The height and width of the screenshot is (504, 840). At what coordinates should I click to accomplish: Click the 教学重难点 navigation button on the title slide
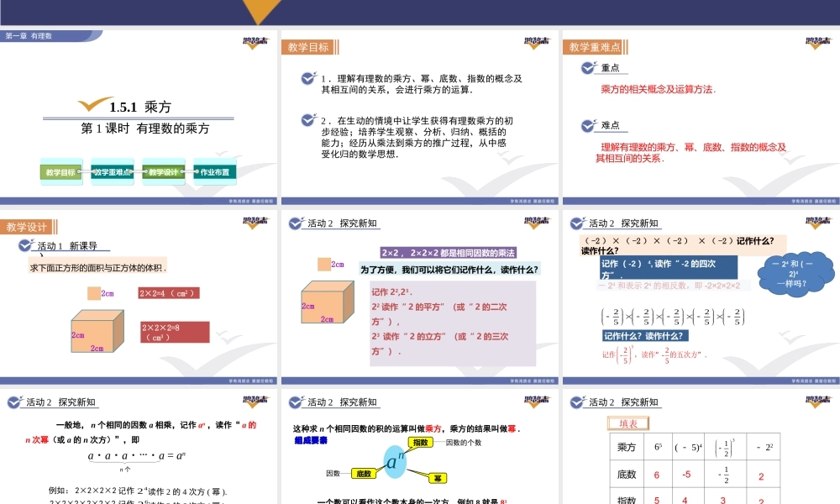pos(111,172)
